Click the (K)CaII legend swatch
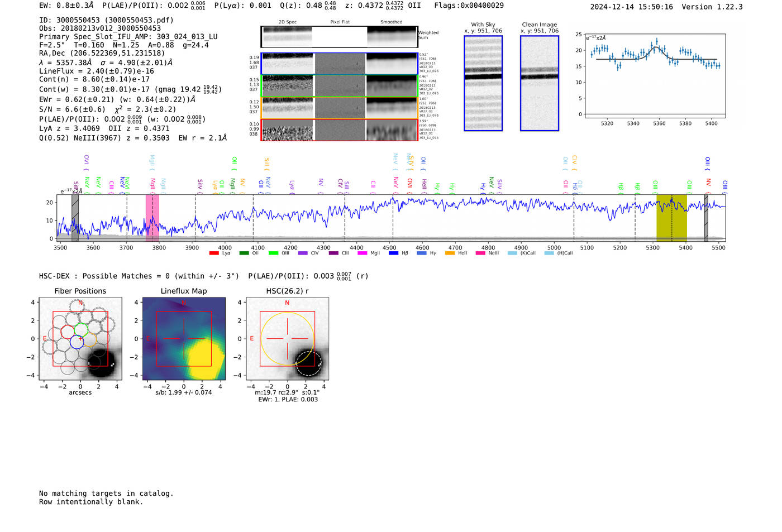The image size is (782, 532). (512, 253)
